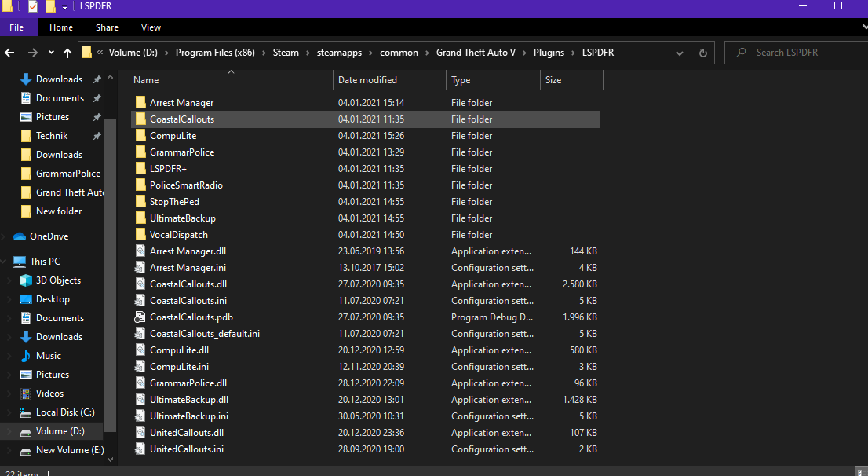Click the CoastalCallouts.pdb file icon
This screenshot has width=868, height=476.
[x=140, y=317]
